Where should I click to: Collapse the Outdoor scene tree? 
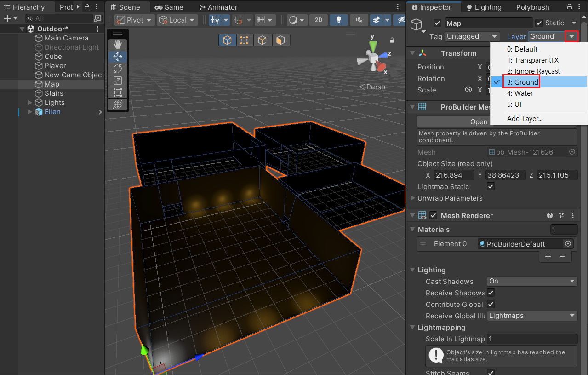click(x=22, y=29)
